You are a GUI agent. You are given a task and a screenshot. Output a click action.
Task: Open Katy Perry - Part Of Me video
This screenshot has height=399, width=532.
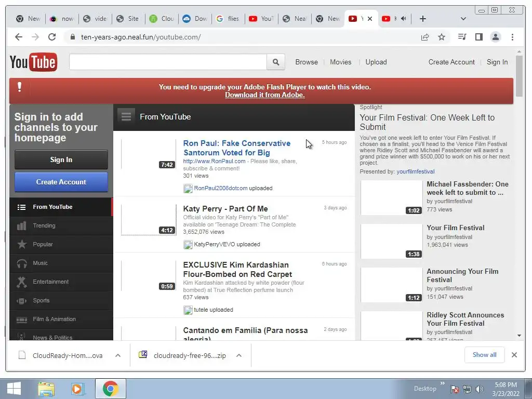[225, 209]
